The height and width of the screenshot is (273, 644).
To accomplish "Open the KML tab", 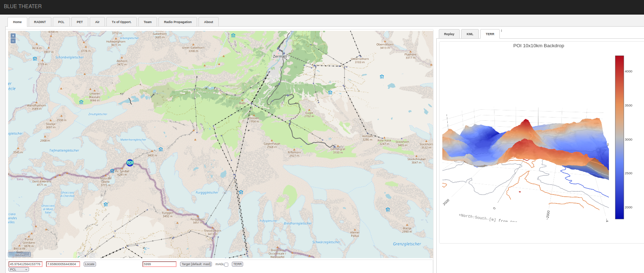I will 470,34.
